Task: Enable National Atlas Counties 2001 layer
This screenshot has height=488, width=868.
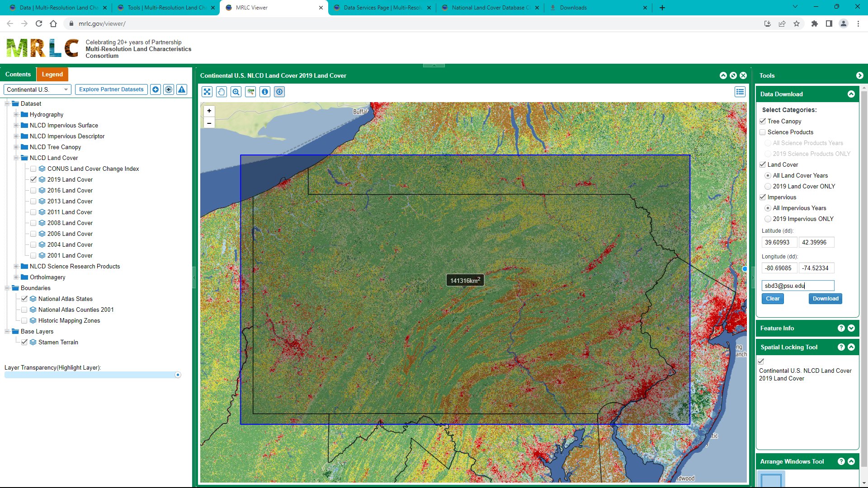Action: pos(24,310)
